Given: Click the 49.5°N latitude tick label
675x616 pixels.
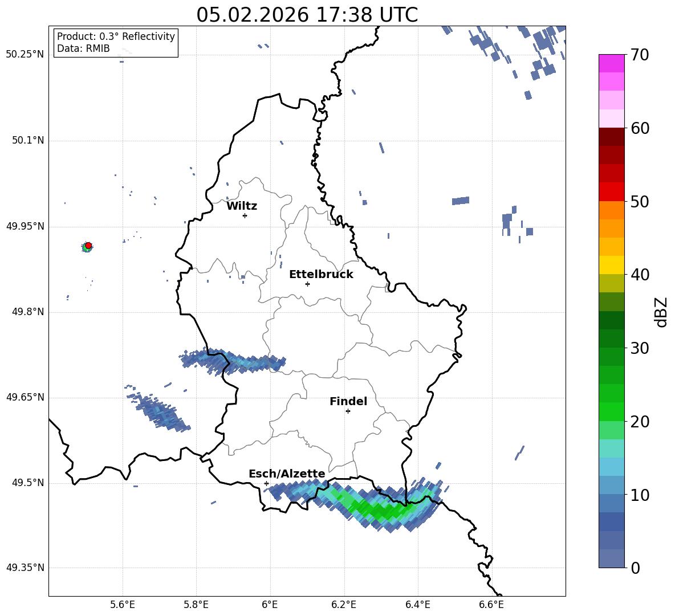Looking at the screenshot, I should point(28,483).
